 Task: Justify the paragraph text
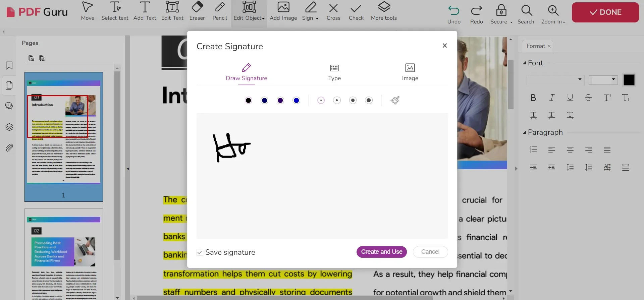(607, 149)
